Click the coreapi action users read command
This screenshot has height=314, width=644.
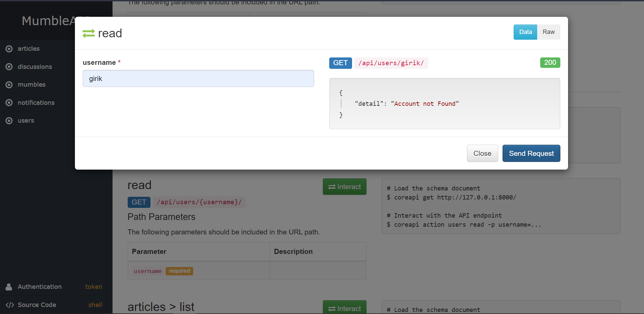[464, 225]
